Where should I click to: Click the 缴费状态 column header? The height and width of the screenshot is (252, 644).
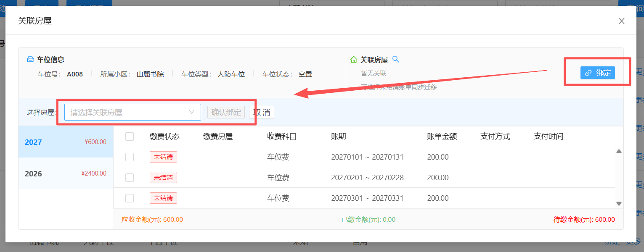[164, 136]
